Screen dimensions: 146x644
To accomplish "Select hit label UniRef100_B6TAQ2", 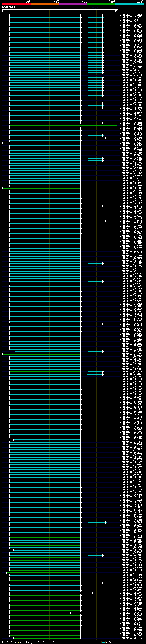I will point(131,60).
